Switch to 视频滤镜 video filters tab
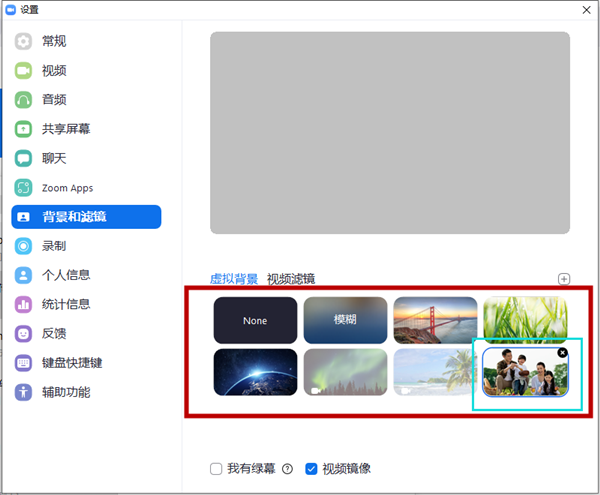The image size is (600, 495). pos(291,279)
